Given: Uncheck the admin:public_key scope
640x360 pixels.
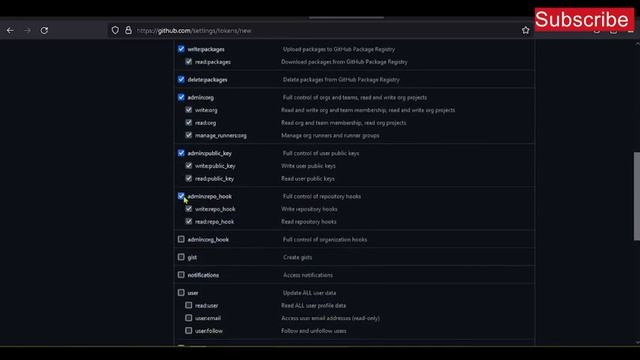Looking at the screenshot, I should tap(181, 153).
